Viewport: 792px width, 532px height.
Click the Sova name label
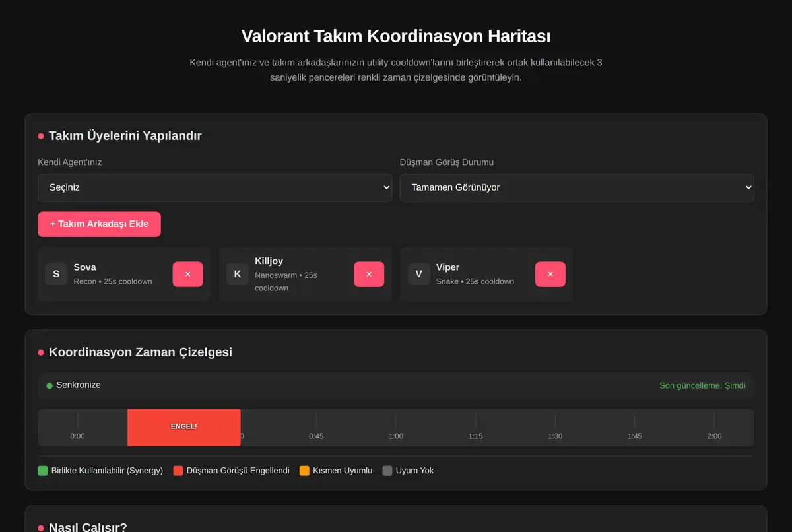[x=85, y=267]
